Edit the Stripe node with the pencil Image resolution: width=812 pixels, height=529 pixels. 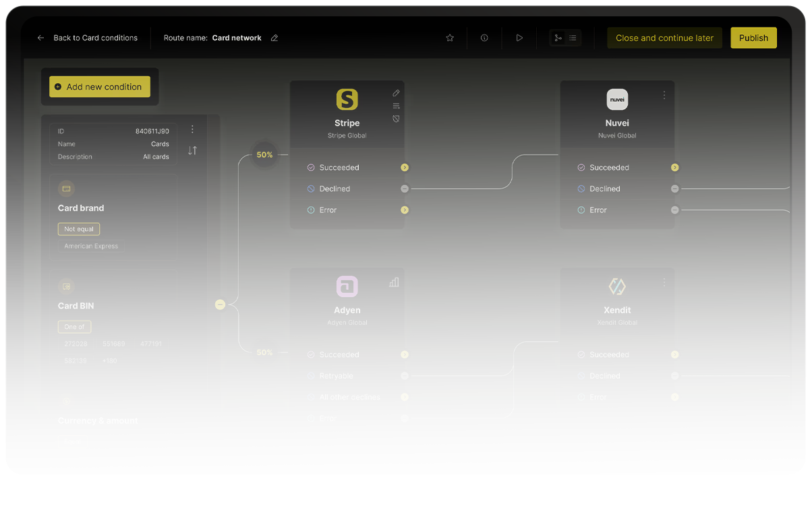[x=396, y=93]
